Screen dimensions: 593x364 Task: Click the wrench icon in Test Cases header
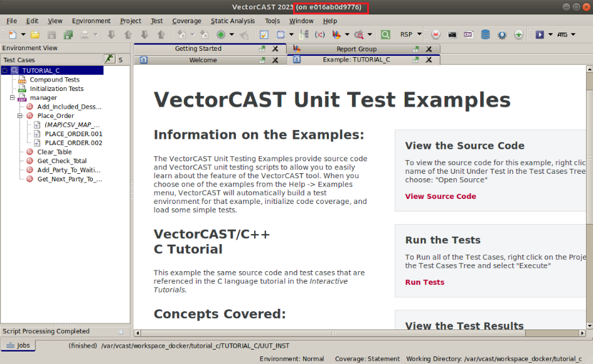tap(109, 60)
